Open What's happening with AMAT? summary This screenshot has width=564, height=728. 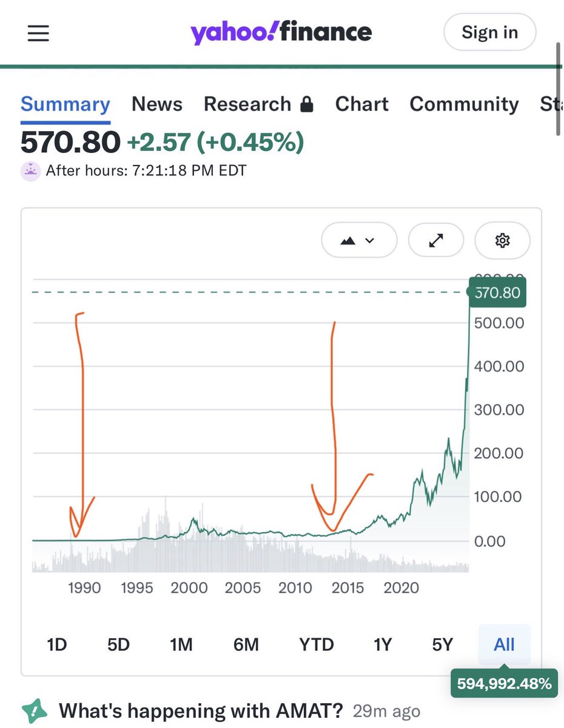pyautogui.click(x=201, y=710)
